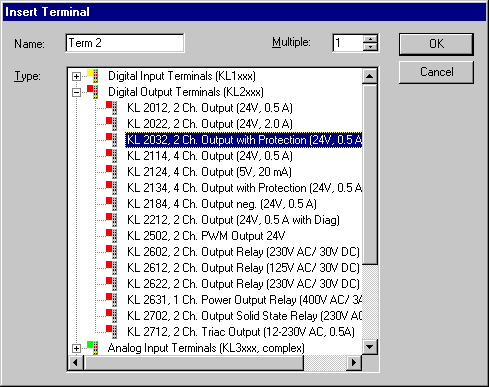Click the horizontal scrollbar left arrow
Image resolution: width=489 pixels, height=387 pixels.
tap(76, 362)
